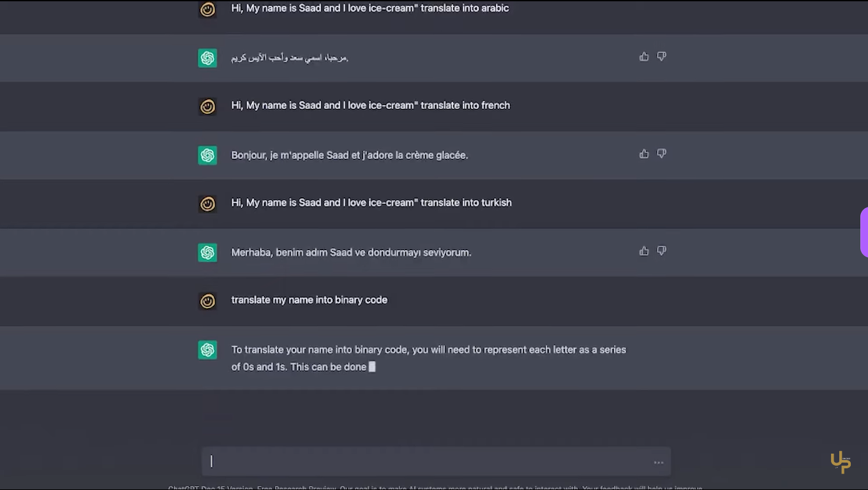Screen dimensions: 868x490
Task: Focus the chat message input box
Action: coord(428,461)
